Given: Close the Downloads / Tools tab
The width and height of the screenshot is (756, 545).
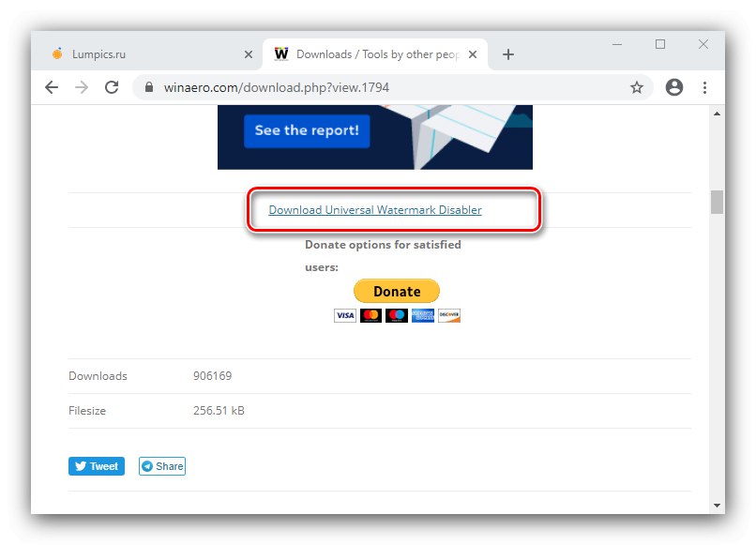Looking at the screenshot, I should tap(473, 54).
